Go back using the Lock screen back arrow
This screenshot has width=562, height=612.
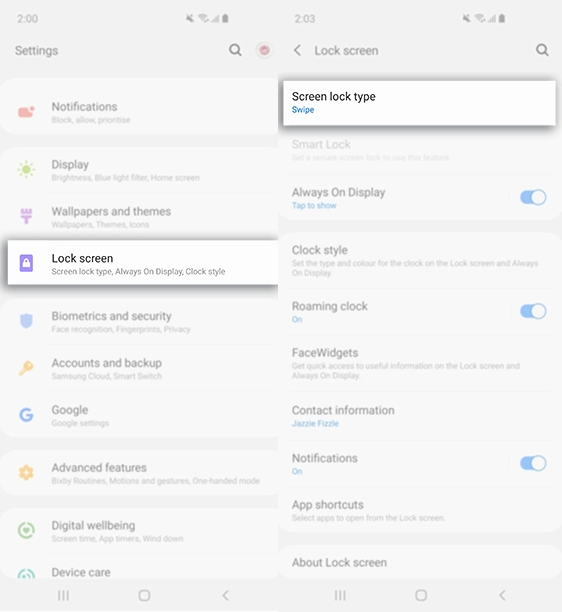(x=297, y=50)
